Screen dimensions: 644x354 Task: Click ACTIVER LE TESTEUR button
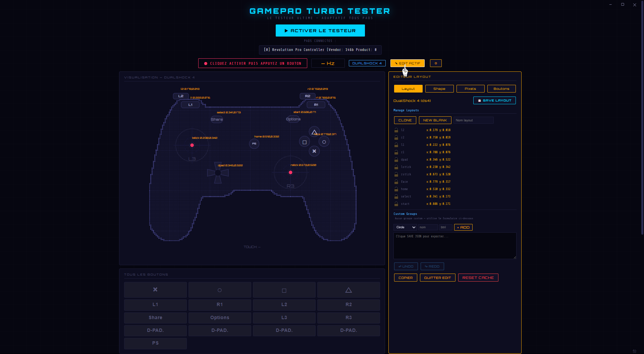coord(320,31)
